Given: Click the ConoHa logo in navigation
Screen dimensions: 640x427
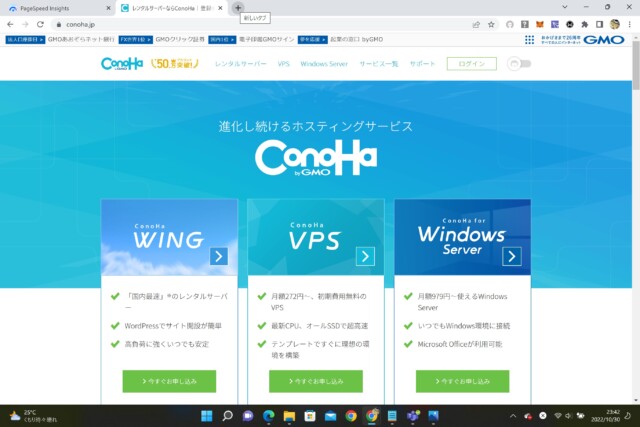Looking at the screenshot, I should [x=122, y=63].
